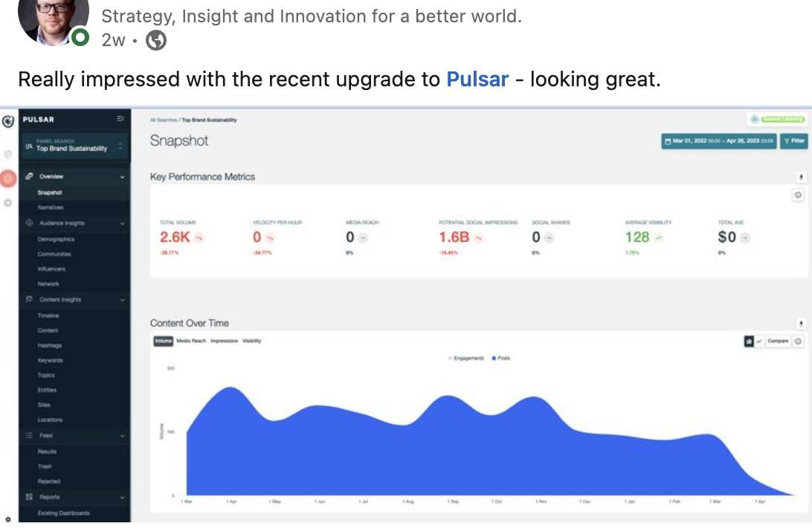This screenshot has width=812, height=532.
Task: Open the date range picker
Action: point(718,141)
